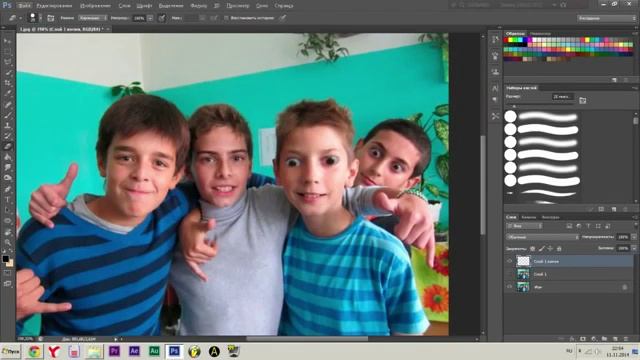The height and width of the screenshot is (360, 640).
Task: Open layer opacity dropdown arrow
Action: (634, 237)
